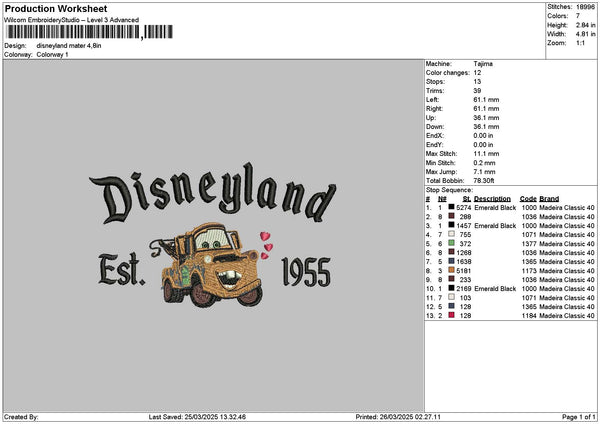Viewport: 600px width, 424px height.
Task: Click the black swatch in stop row 1
Action: 452,207
